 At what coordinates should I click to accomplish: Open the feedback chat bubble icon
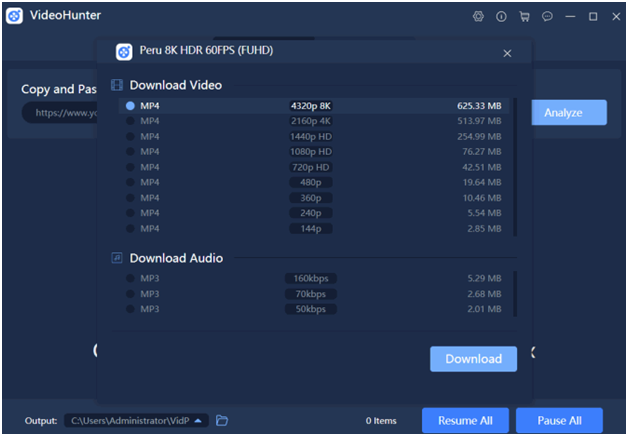[x=547, y=16]
